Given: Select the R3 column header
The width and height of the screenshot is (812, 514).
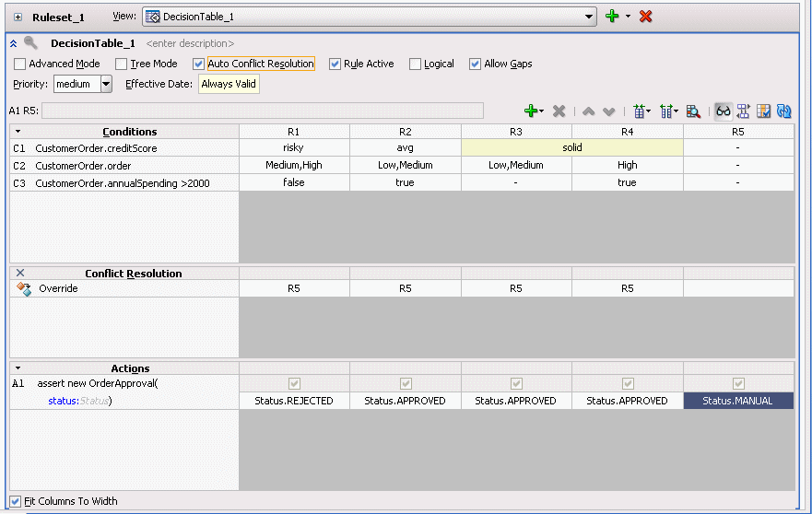Looking at the screenshot, I should click(x=516, y=132).
